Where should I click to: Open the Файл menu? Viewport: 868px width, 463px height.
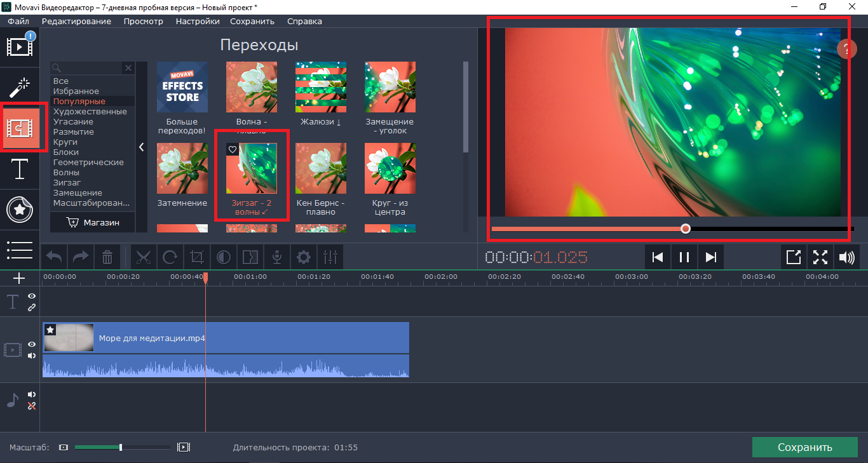pyautogui.click(x=19, y=21)
